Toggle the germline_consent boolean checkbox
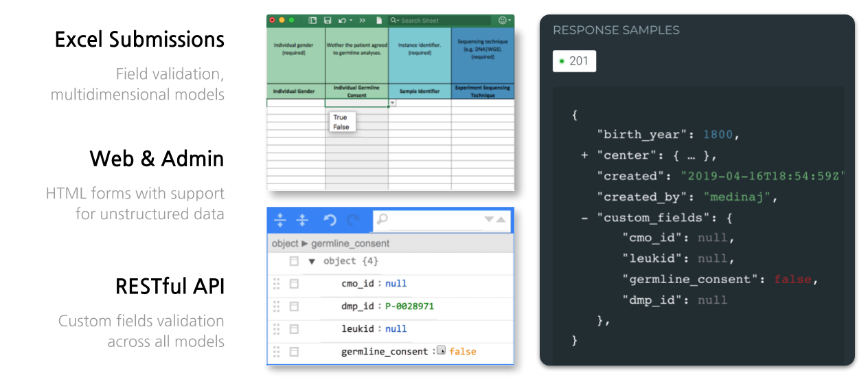Viewport: 868px width, 380px height. (442, 350)
